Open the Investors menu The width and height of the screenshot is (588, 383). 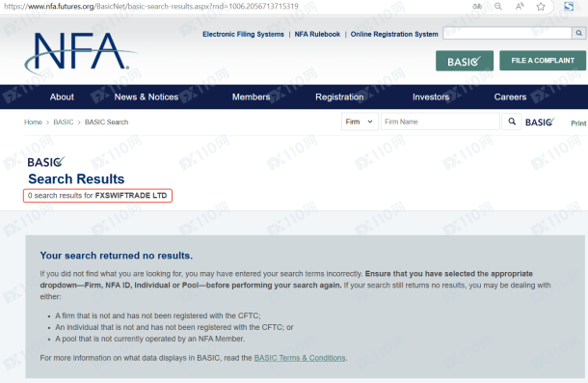tap(431, 96)
